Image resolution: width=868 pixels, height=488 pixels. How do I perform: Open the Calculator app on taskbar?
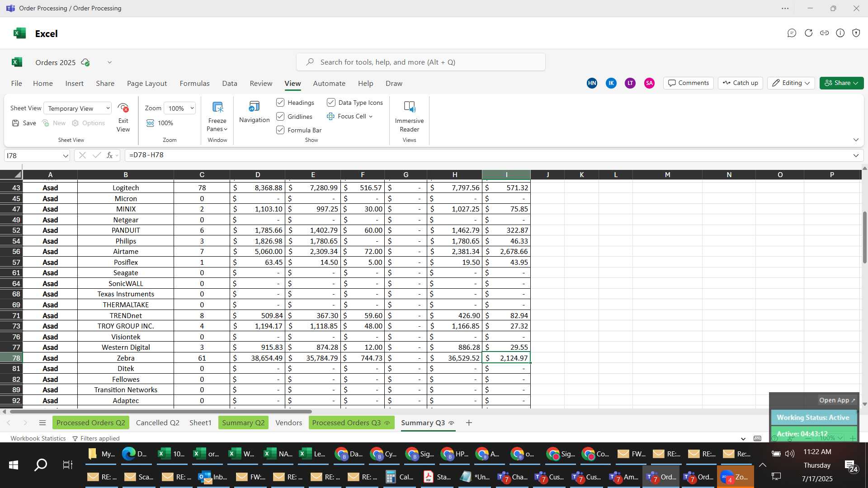pyautogui.click(x=399, y=477)
